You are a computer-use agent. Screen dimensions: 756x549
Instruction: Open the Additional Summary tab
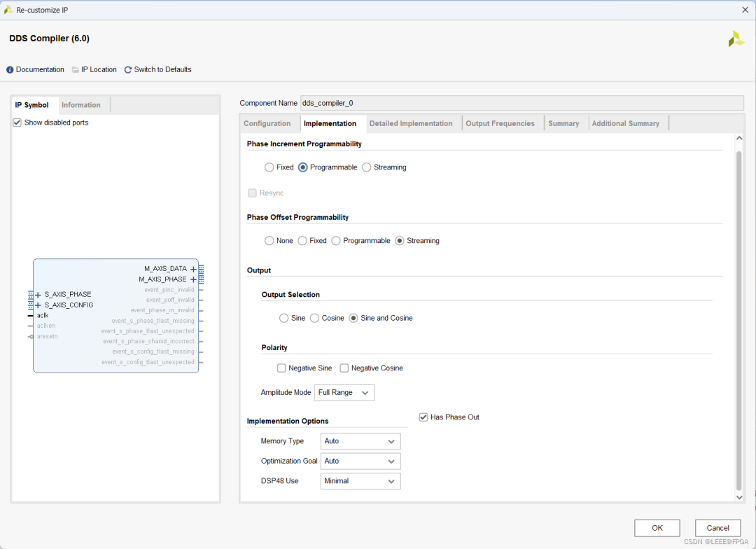tap(626, 123)
